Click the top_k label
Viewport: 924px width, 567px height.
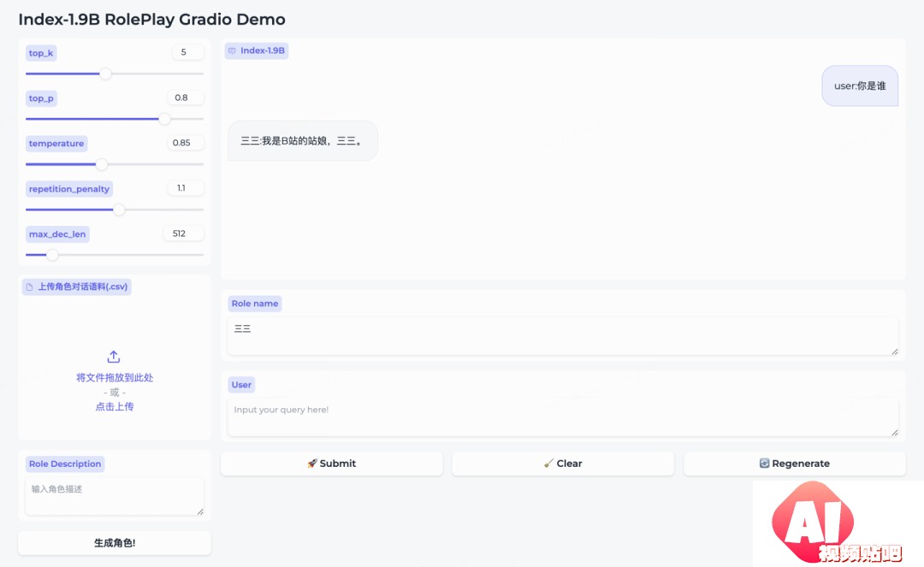click(x=41, y=53)
